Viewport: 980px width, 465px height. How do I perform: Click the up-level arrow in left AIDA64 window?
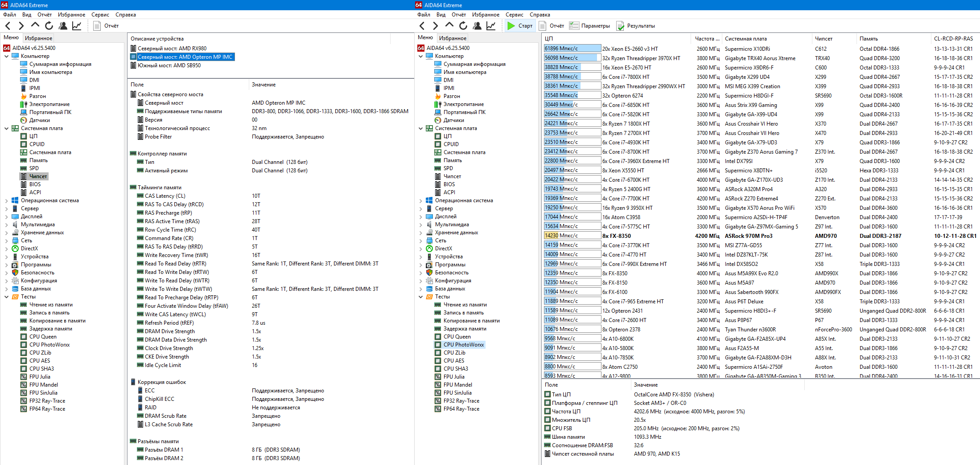35,26
